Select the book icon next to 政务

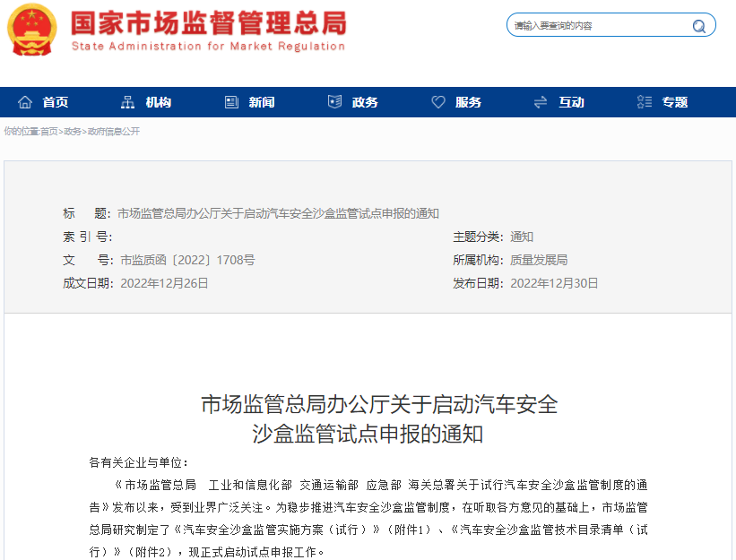click(334, 101)
